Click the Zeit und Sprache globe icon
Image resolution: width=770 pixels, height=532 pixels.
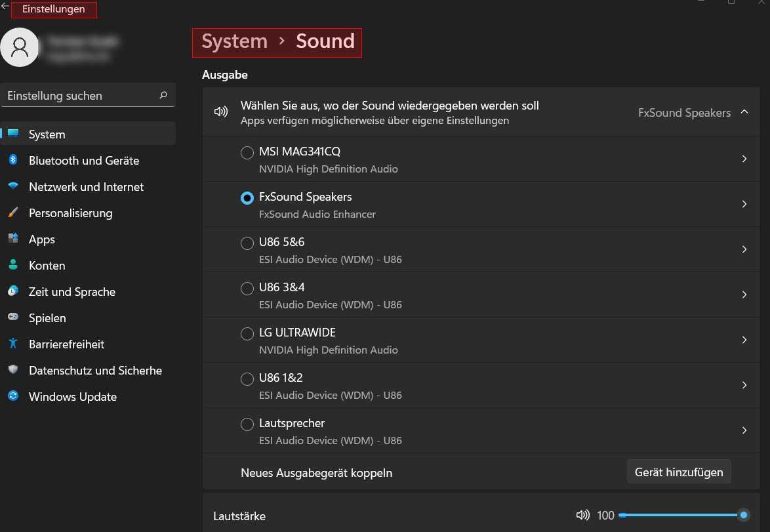tap(13, 291)
